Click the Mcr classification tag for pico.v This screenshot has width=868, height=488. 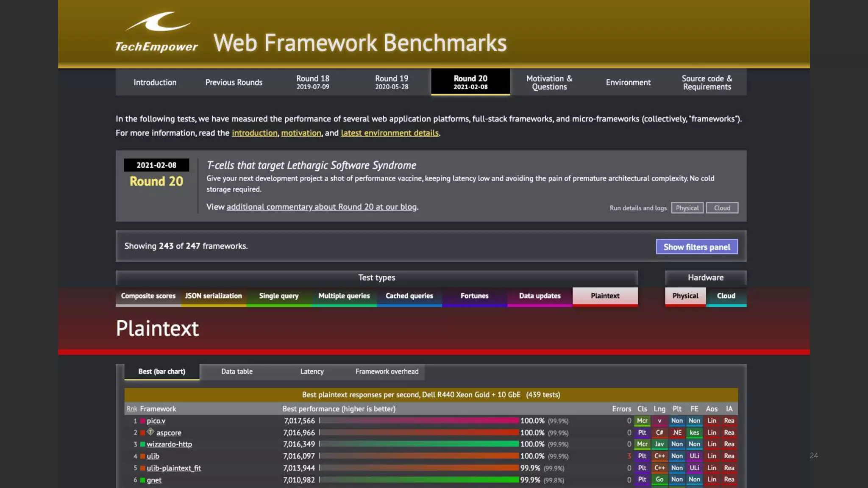tap(642, 421)
